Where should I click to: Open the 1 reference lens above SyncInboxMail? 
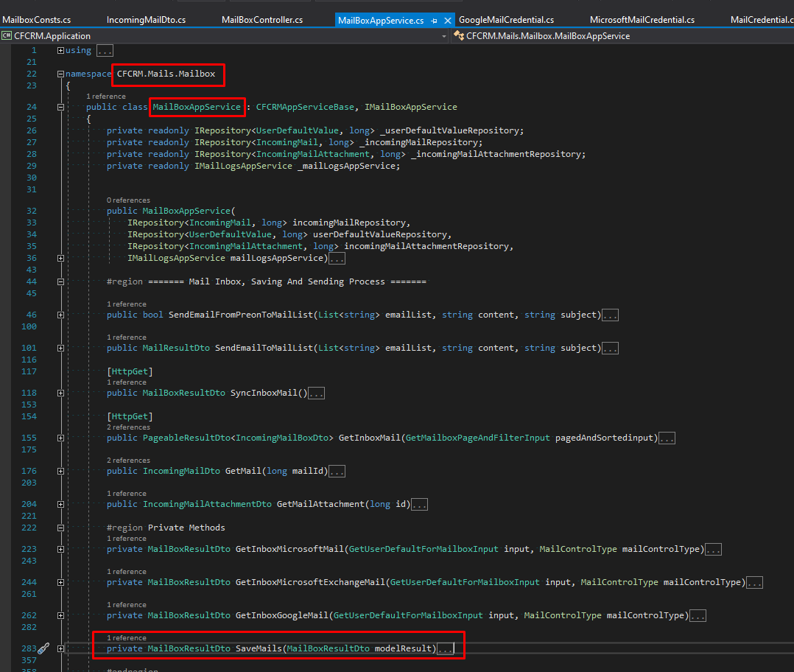(127, 382)
